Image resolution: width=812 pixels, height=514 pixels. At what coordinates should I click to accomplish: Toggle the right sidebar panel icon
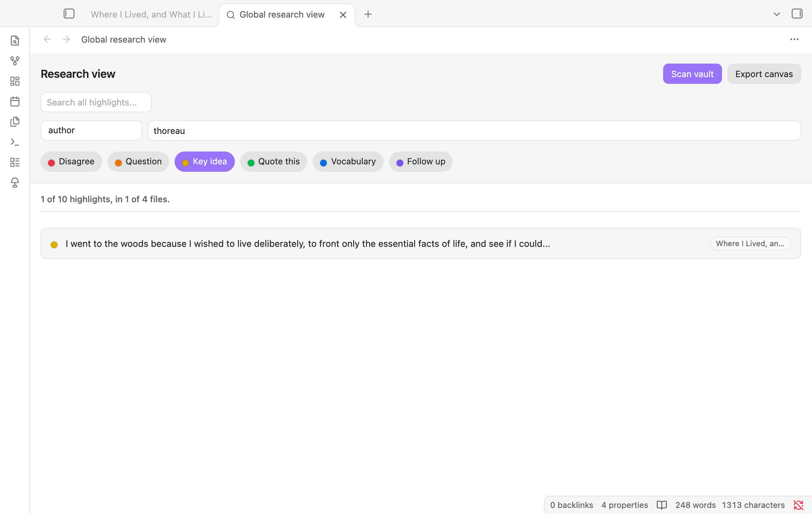click(x=797, y=14)
